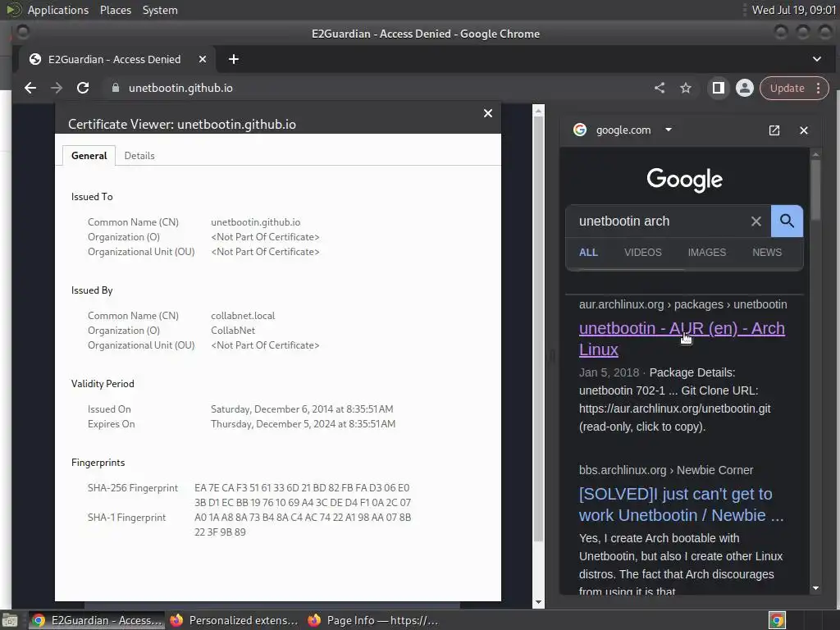The image size is (840, 630).
Task: Open the Chrome profile avatar menu
Action: tap(745, 88)
